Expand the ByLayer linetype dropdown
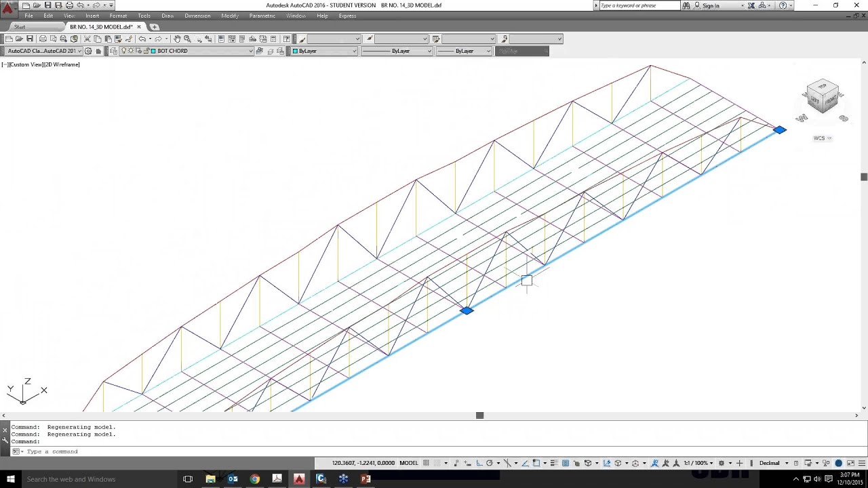The height and width of the screenshot is (488, 868). pos(429,51)
